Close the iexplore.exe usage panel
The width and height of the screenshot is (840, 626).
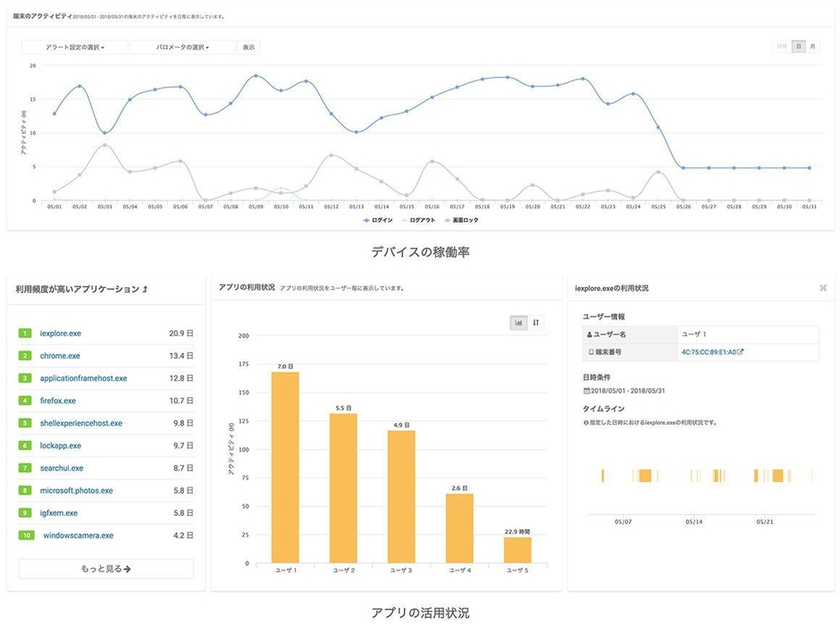(x=823, y=288)
